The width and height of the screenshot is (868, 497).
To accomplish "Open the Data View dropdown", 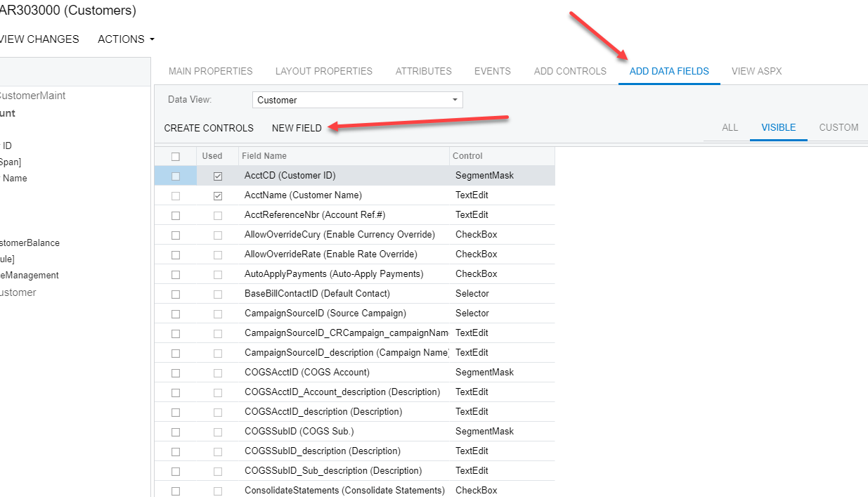I will coord(455,100).
